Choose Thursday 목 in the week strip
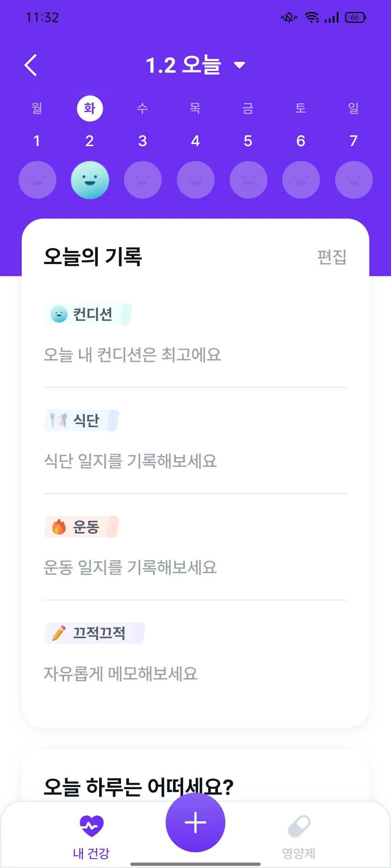Viewport: 391px width, 868px height. [x=195, y=108]
